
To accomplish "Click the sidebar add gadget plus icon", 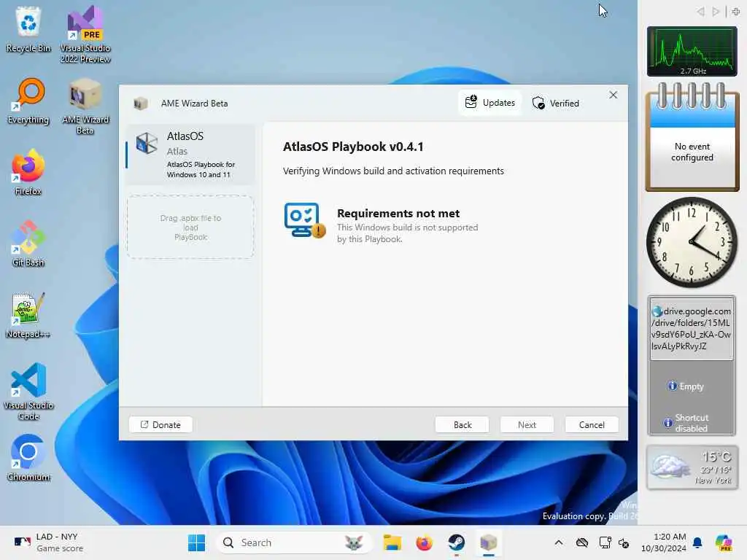I will (x=736, y=12).
